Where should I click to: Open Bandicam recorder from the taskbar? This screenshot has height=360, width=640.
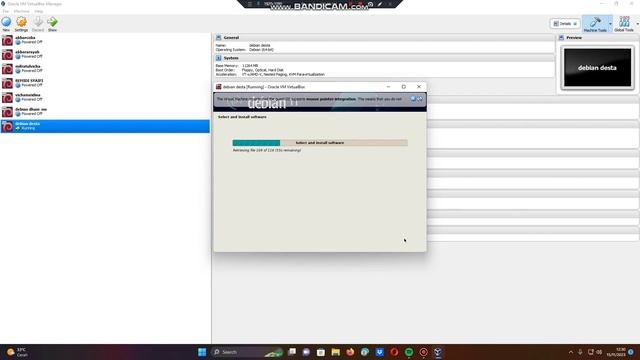click(423, 352)
